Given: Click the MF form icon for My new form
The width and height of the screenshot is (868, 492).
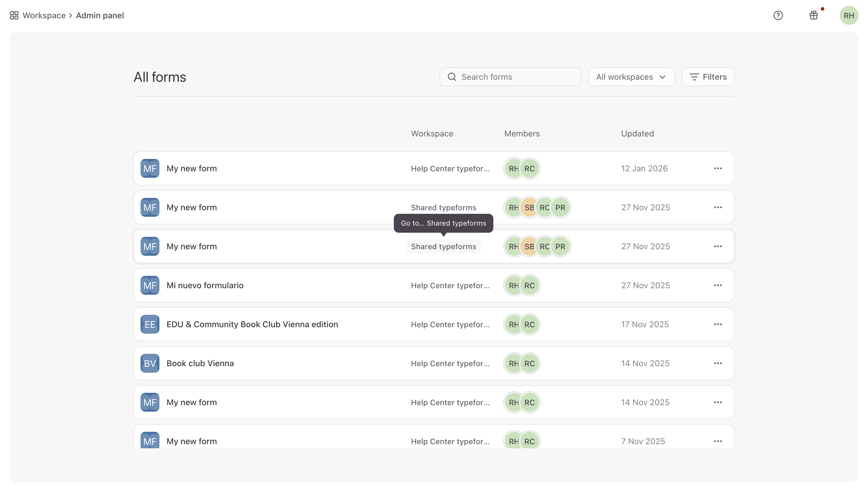Looking at the screenshot, I should [x=150, y=168].
